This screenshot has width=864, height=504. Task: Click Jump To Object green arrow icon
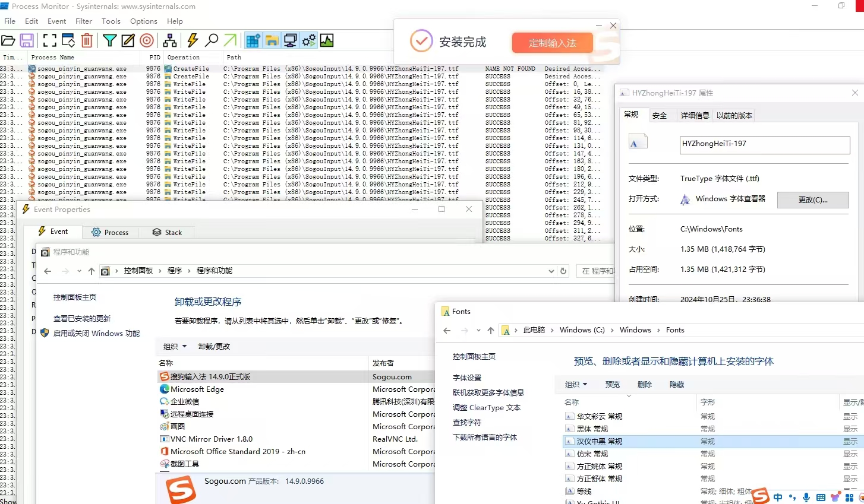[x=230, y=40]
